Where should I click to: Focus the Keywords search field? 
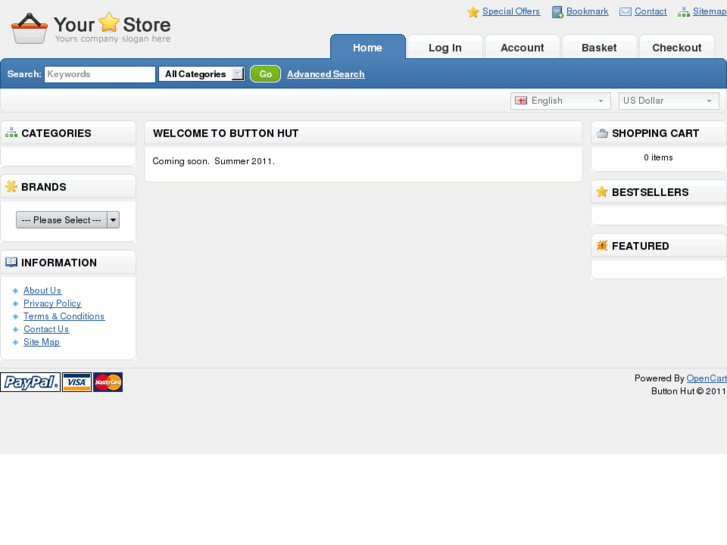click(x=100, y=74)
